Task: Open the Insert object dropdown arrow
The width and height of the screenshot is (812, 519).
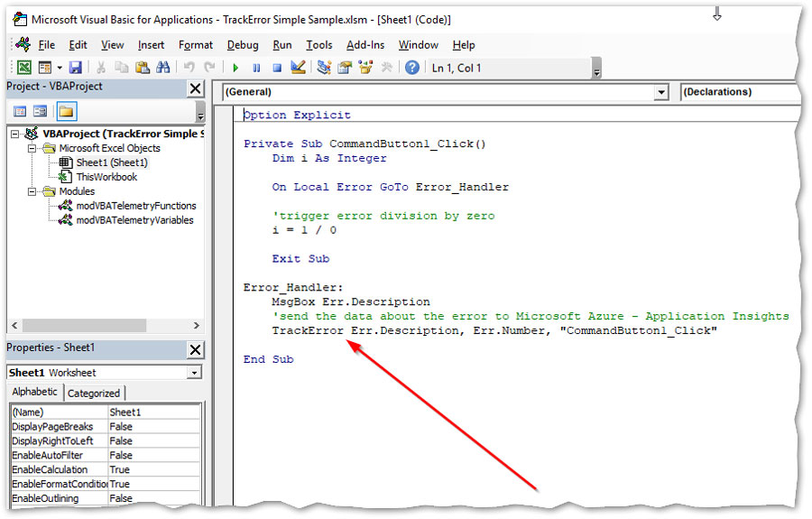Action: pyautogui.click(x=60, y=68)
